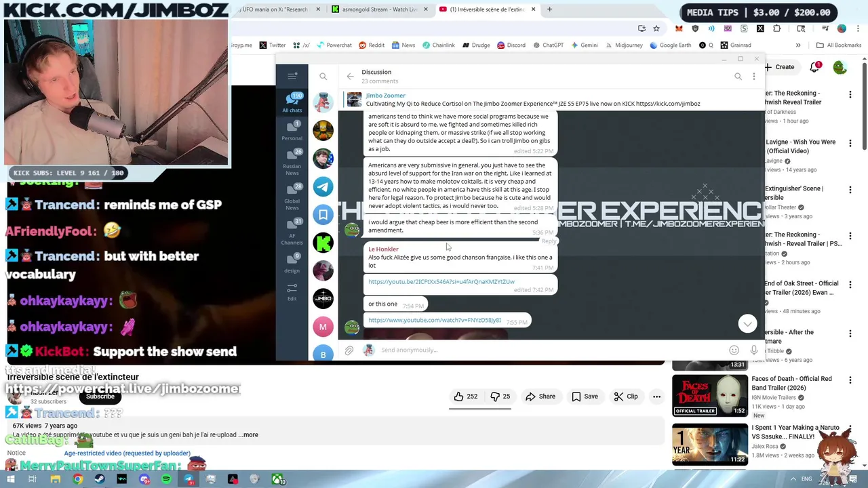Open the browser Extensions puzzle icon

776,28
